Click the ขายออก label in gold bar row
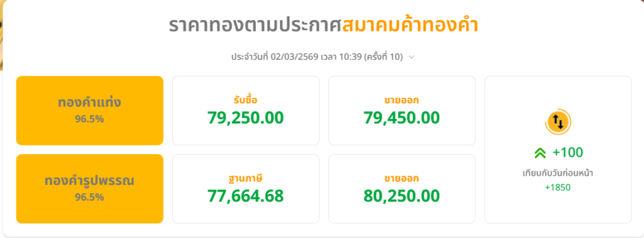The image size is (644, 238). click(402, 100)
